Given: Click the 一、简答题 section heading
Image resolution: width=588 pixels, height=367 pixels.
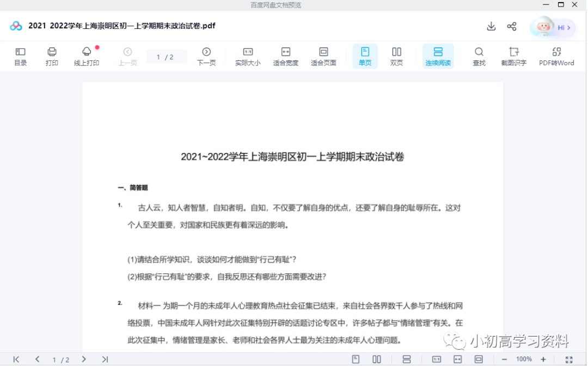Looking at the screenshot, I should (x=133, y=187).
